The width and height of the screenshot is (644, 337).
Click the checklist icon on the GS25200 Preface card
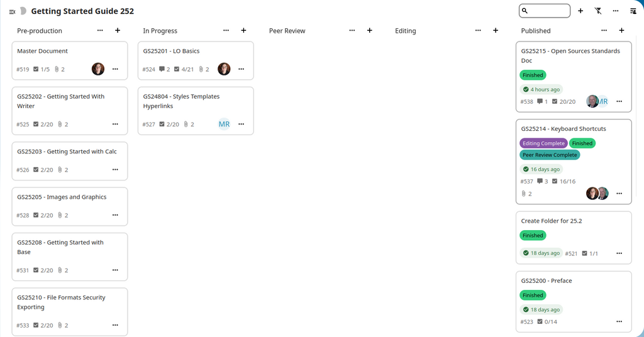pos(540,322)
